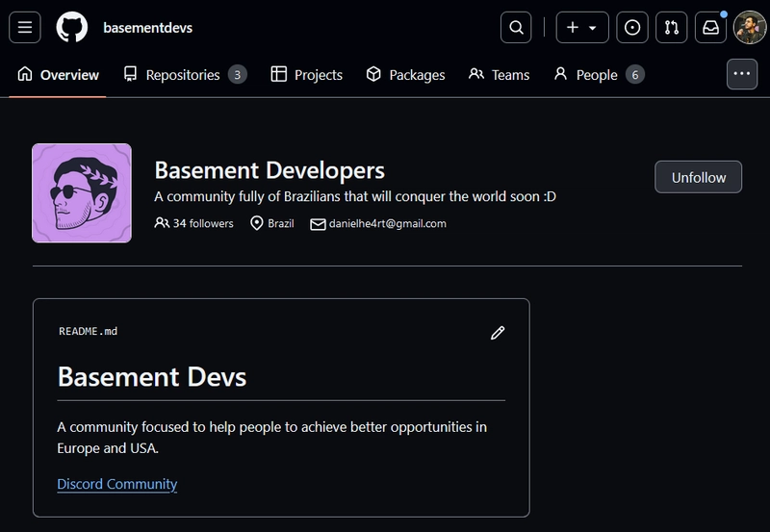Open the create new plus dropdown

pyautogui.click(x=582, y=28)
